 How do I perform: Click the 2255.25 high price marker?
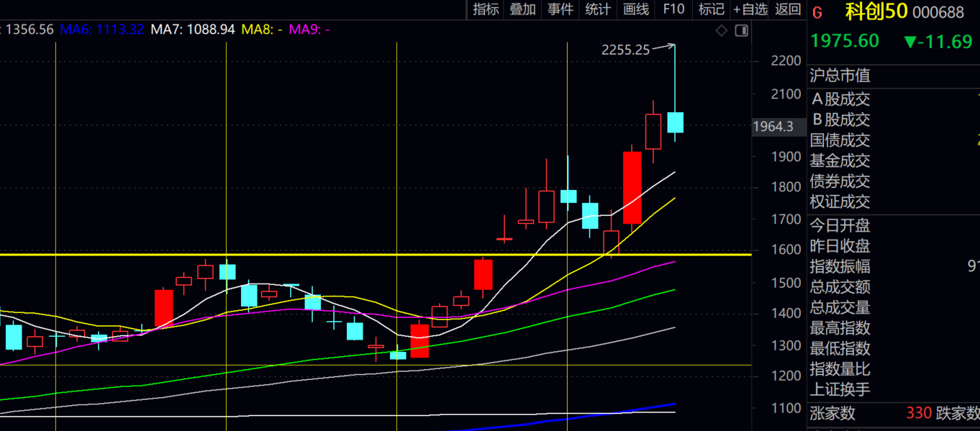coord(625,50)
